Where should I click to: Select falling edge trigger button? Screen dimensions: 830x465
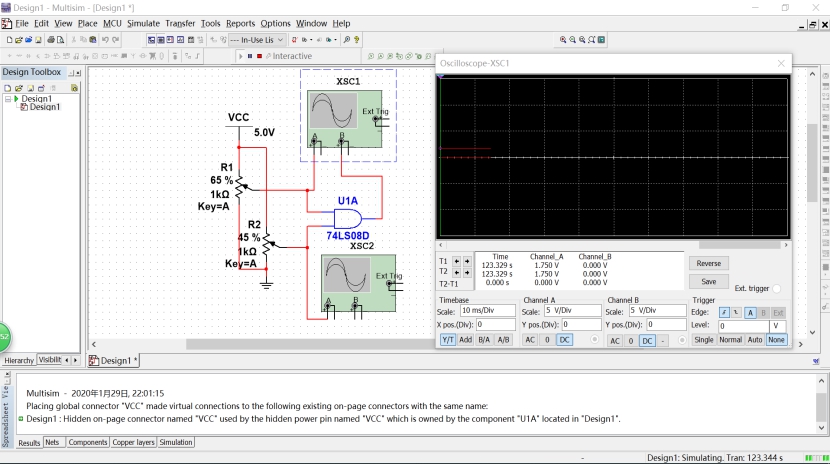pyautogui.click(x=736, y=312)
